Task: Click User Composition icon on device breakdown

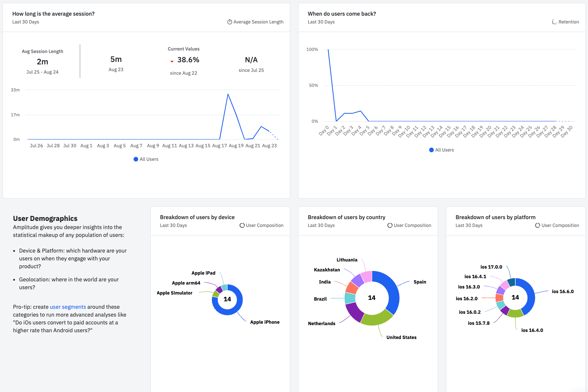Action: (x=242, y=226)
